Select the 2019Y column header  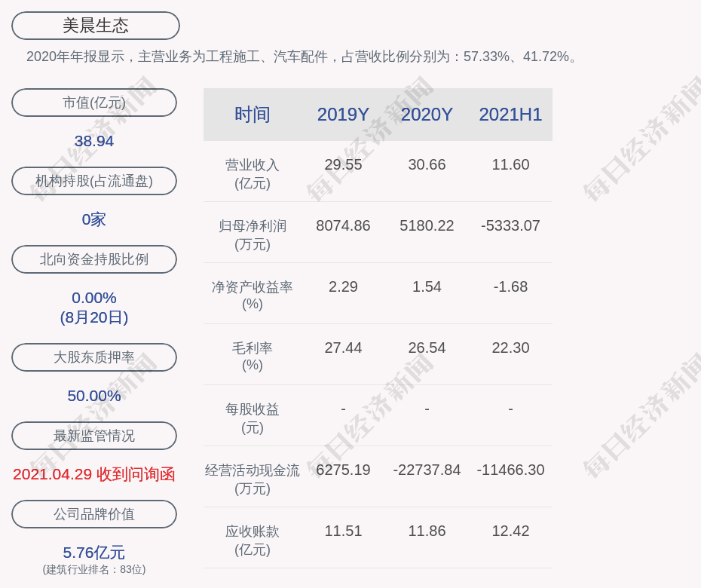343,115
